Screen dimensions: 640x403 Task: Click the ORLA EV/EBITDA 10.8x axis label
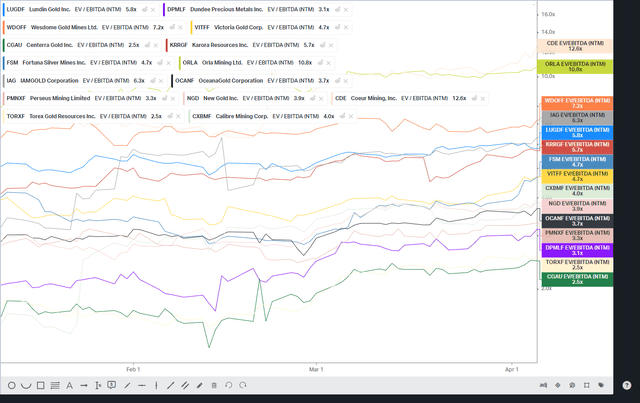[575, 67]
